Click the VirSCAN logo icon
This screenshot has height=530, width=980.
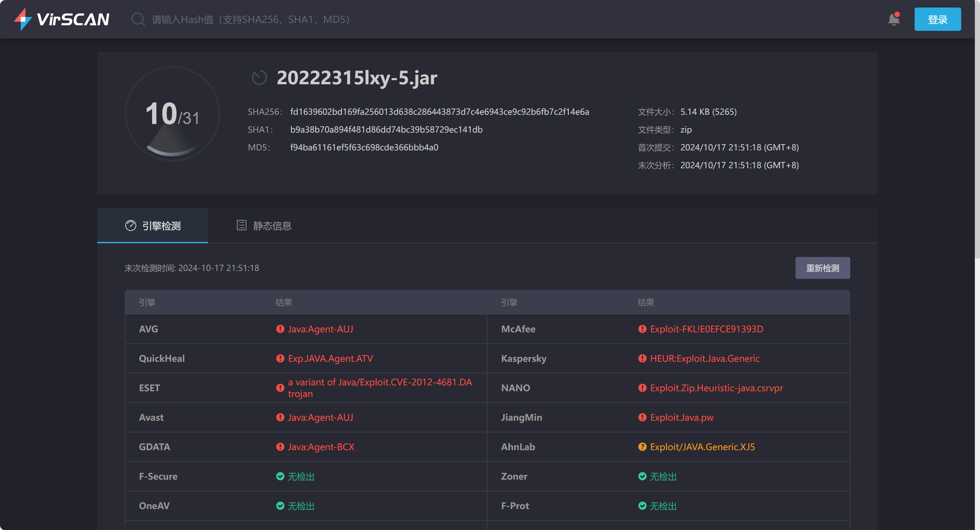click(x=23, y=19)
